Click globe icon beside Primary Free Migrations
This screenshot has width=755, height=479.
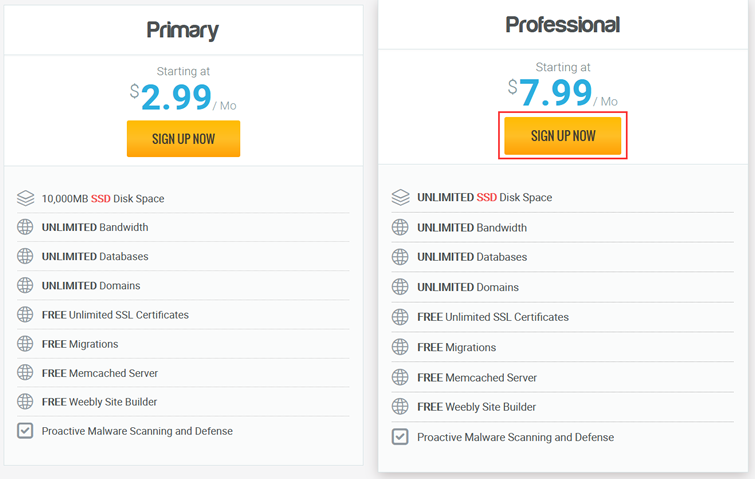[x=25, y=344]
